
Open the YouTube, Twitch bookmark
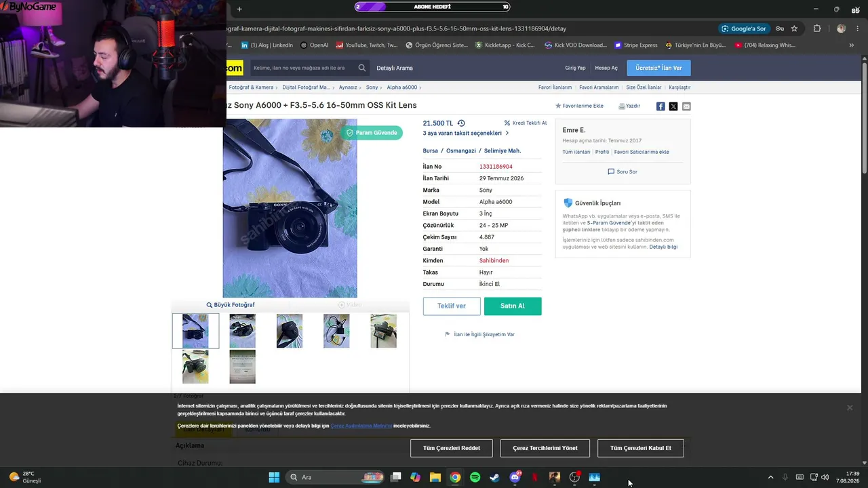pyautogui.click(x=367, y=45)
